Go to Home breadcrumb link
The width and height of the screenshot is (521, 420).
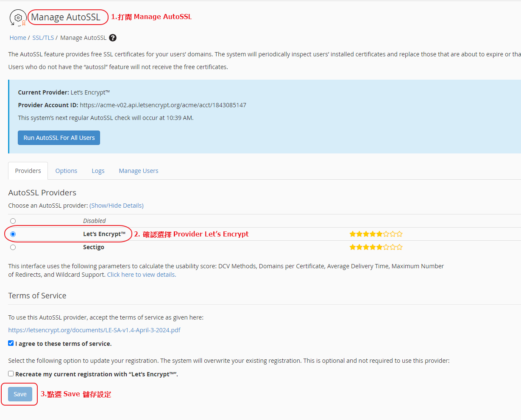click(18, 38)
